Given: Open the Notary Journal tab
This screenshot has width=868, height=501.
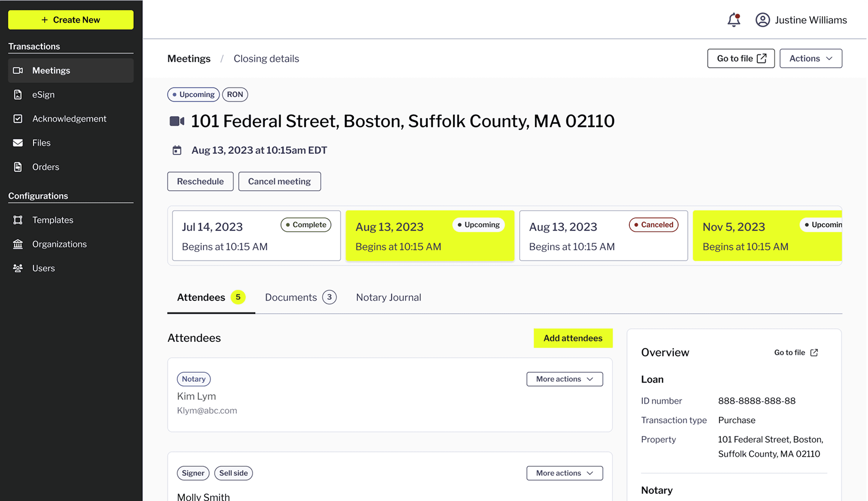Looking at the screenshot, I should (388, 297).
